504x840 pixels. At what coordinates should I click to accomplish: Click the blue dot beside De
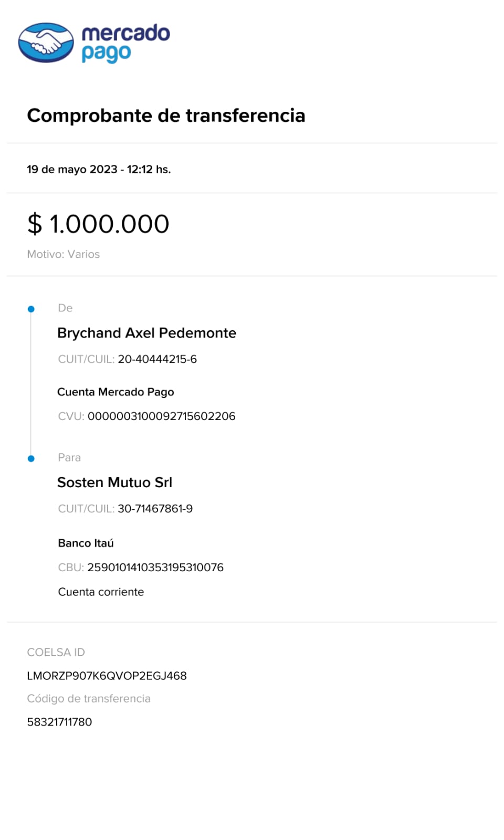[31, 309]
